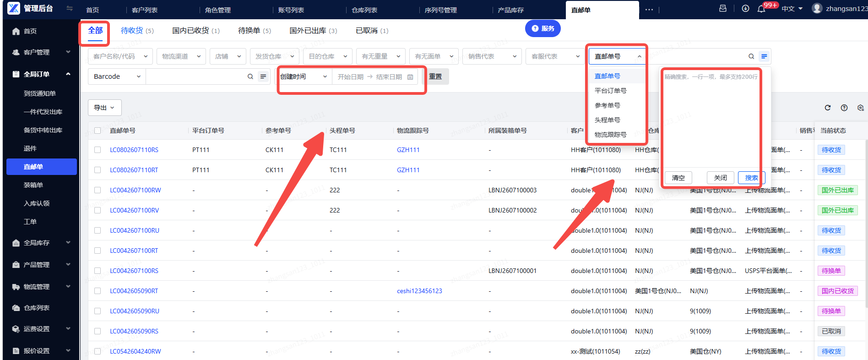Viewport: 868px width, 360px height.
Task: Open the 销售代表 dropdown
Action: tap(492, 56)
